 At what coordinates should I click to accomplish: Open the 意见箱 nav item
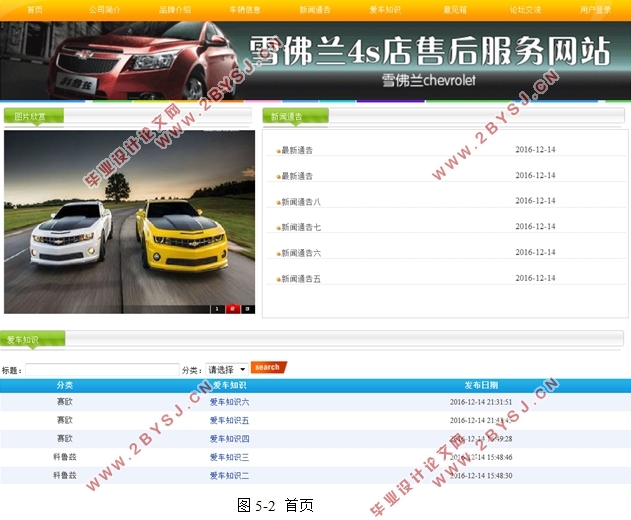pyautogui.click(x=455, y=10)
